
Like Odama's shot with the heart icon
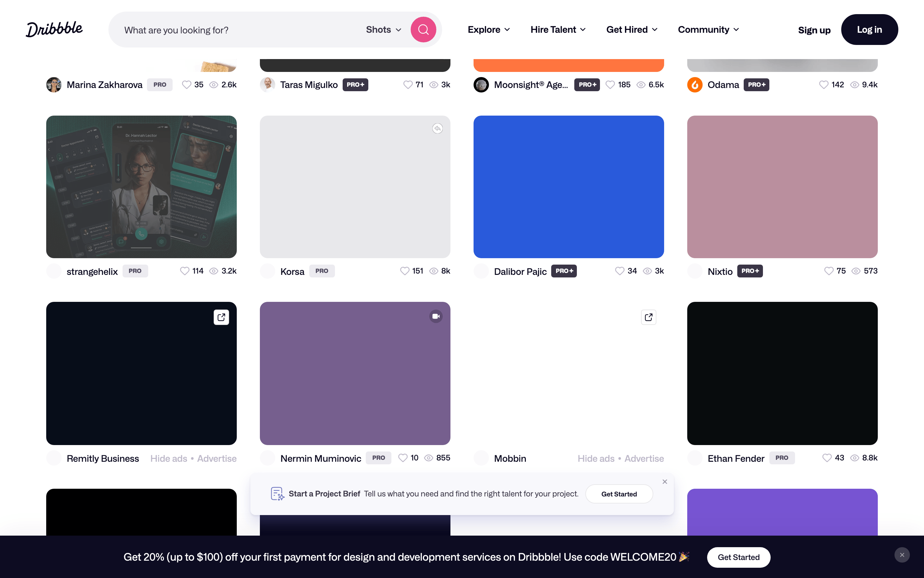tap(824, 84)
